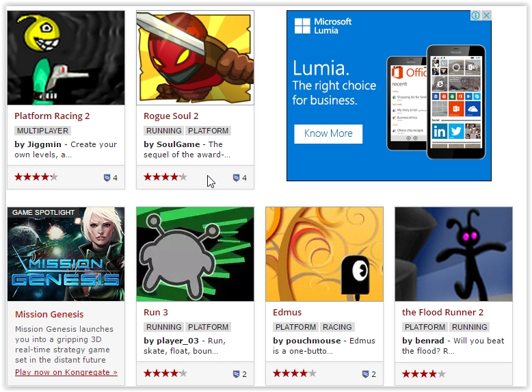532x392 pixels.
Task: Open the Flood Runner 2 title link
Action: point(443,312)
